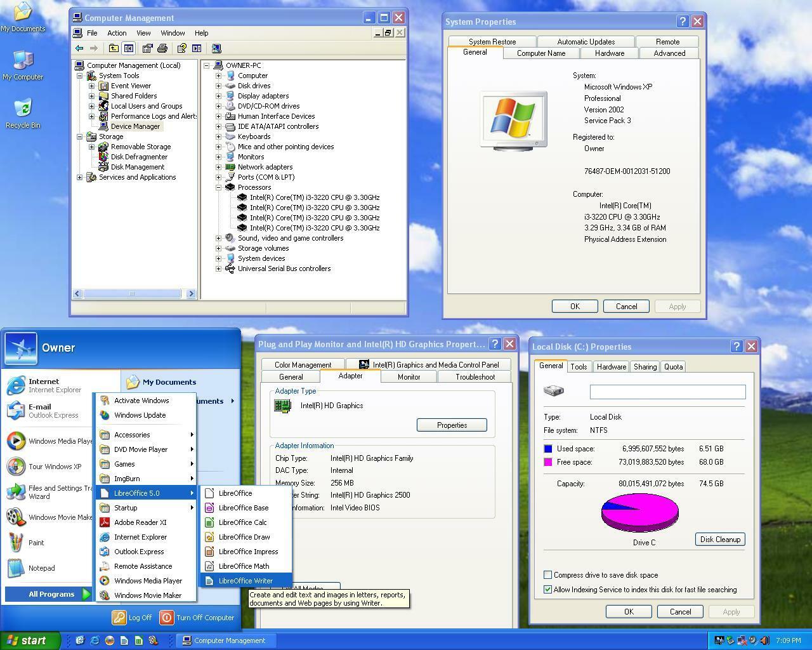
Task: Click the What's This help button in System Properties
Action: 683,22
